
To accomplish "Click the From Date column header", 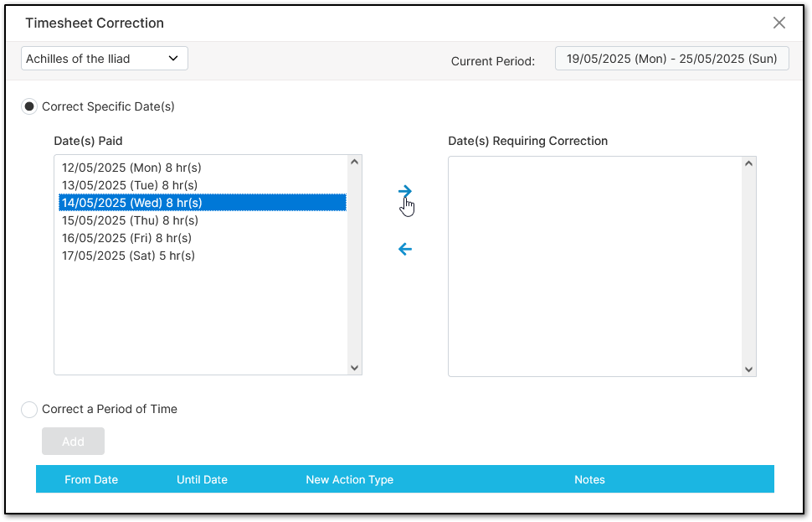I will 91,480.
